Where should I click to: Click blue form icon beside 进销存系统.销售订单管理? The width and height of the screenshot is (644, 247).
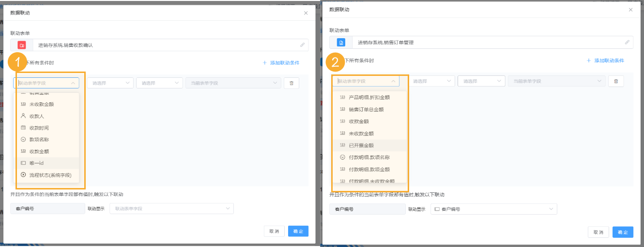pyautogui.click(x=340, y=43)
